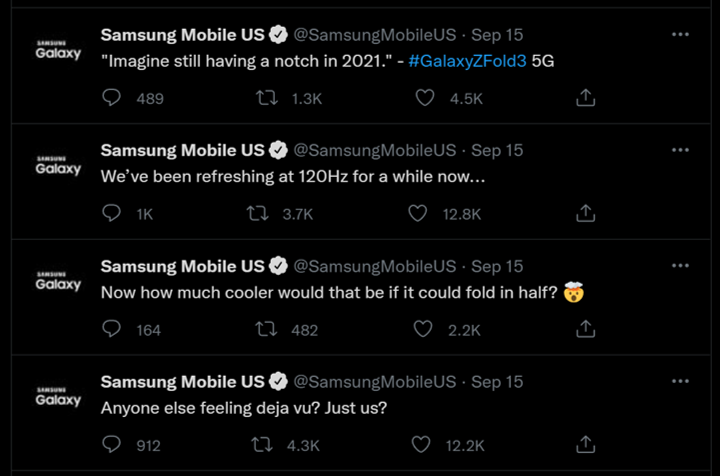
Task: Open Samsung Galaxy avatar on deja vu tweet
Action: [58, 398]
